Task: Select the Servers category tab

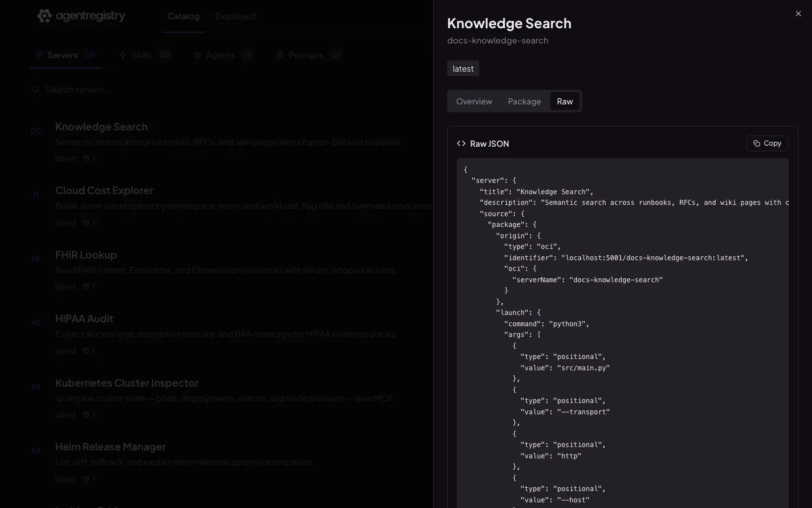Action: click(x=65, y=55)
